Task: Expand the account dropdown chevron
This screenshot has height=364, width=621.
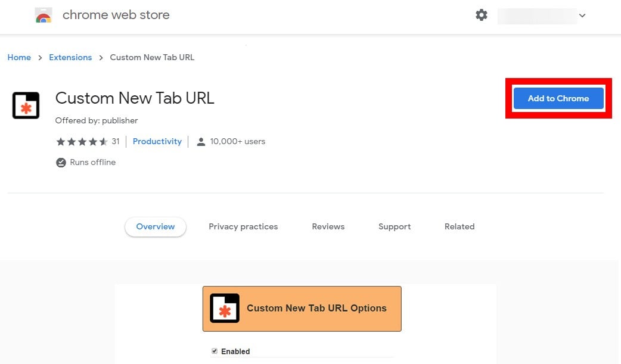Action: 582,16
